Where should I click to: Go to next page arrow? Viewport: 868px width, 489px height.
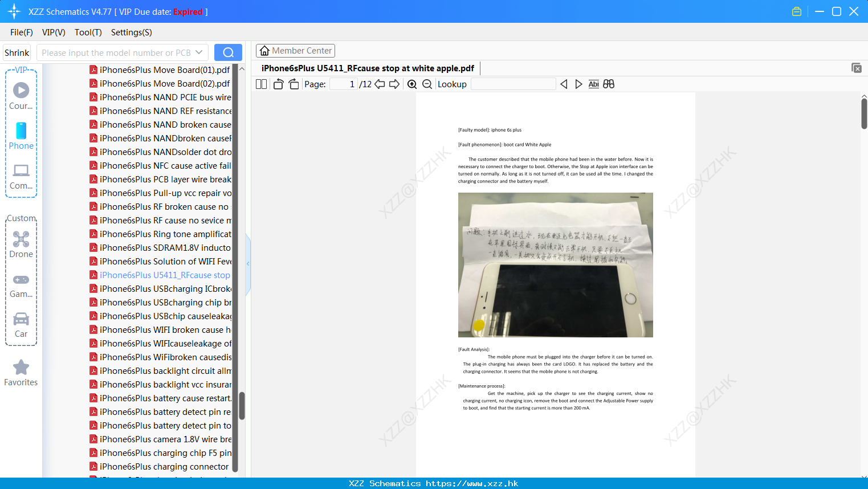(394, 84)
